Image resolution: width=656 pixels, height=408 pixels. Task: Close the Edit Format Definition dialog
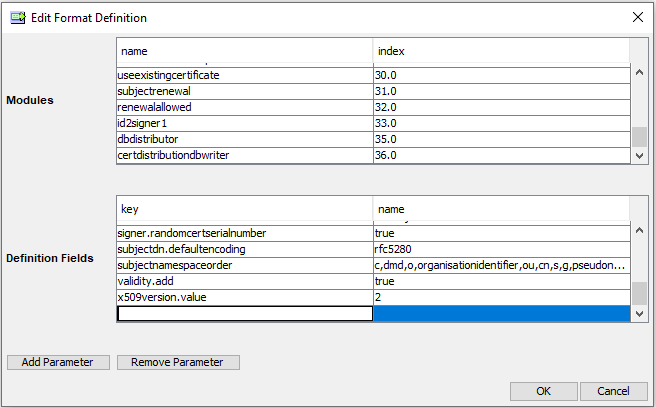[637, 17]
